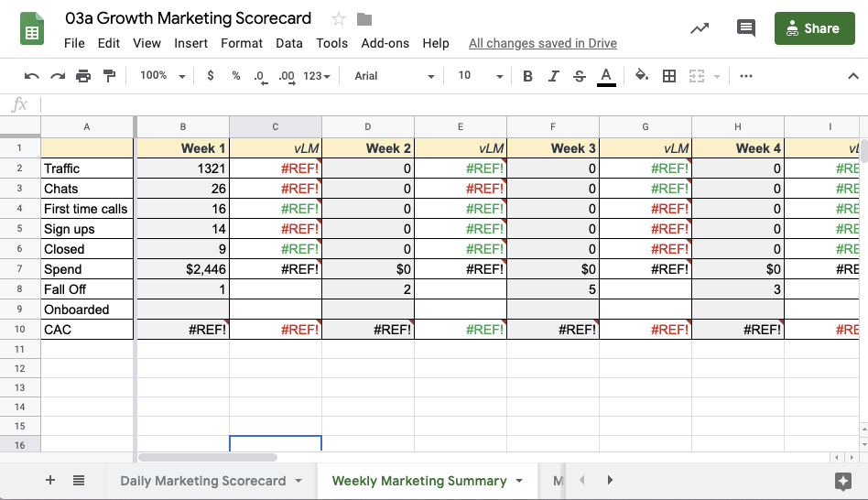Click the Traffic cell in column A
This screenshot has width=868, height=500.
[87, 168]
